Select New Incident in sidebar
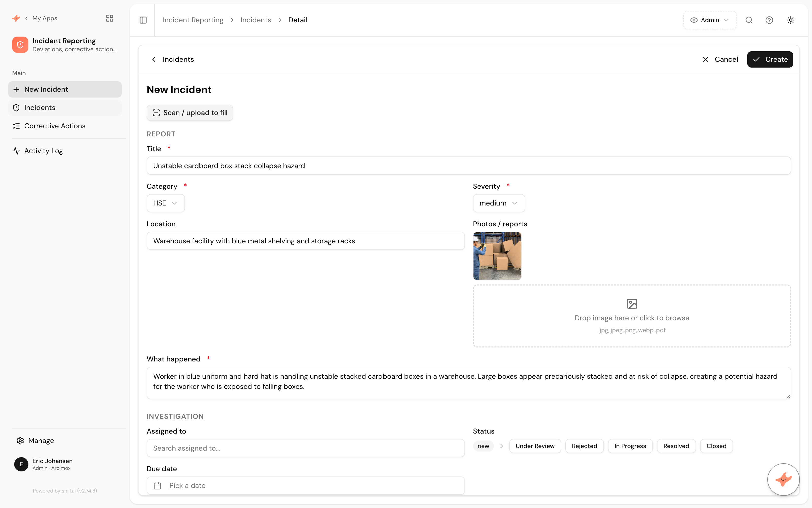 65,89
